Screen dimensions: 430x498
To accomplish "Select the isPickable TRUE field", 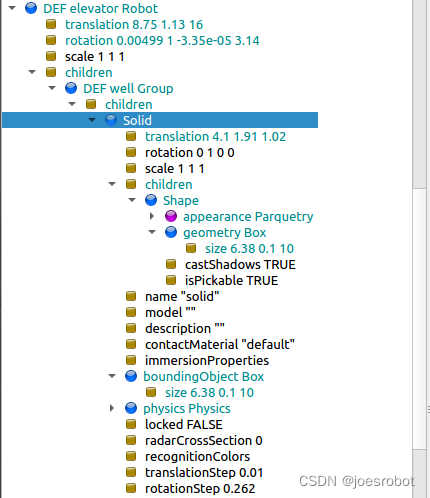I will 231,280.
